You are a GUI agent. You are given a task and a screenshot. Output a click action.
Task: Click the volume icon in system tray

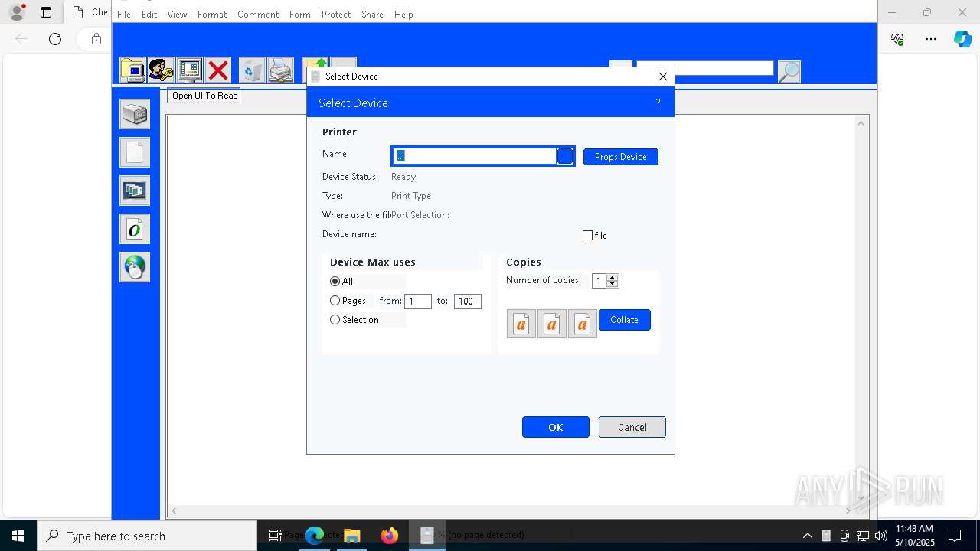click(x=880, y=536)
